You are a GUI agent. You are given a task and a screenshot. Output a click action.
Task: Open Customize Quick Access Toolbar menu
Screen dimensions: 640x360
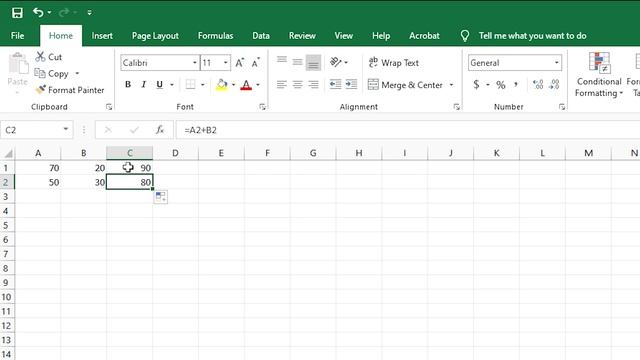click(89, 13)
